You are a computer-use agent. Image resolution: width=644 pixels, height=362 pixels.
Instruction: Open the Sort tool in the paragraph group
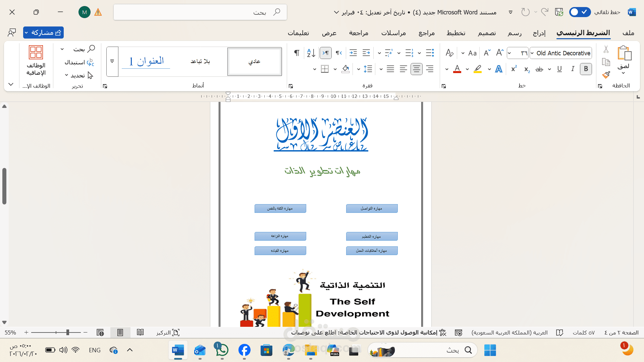(310, 53)
